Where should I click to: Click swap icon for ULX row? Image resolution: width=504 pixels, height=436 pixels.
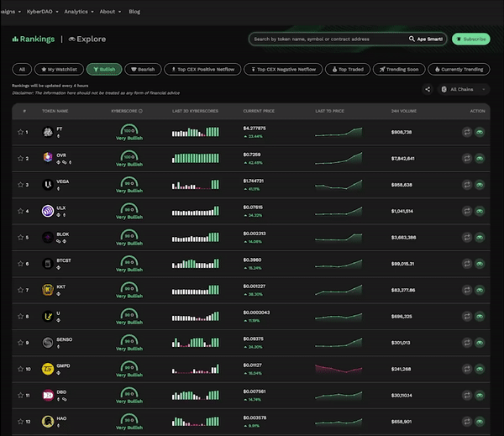pyautogui.click(x=467, y=211)
